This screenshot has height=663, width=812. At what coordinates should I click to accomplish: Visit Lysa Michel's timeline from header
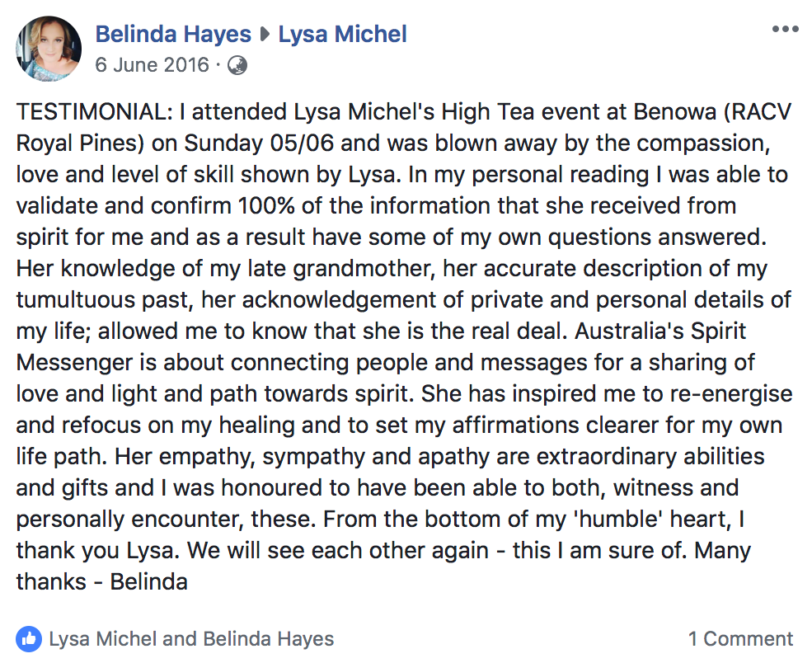[x=342, y=34]
